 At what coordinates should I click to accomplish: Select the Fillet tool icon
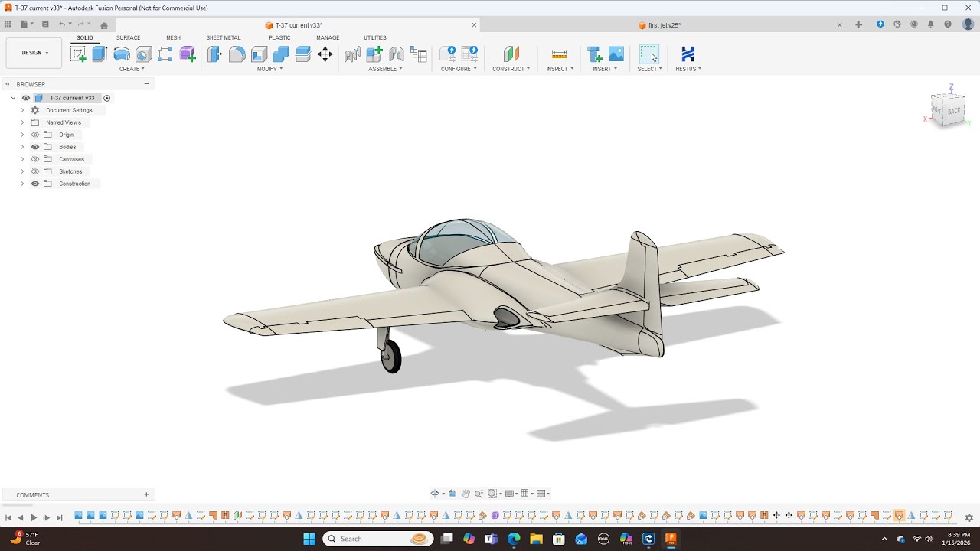point(237,54)
